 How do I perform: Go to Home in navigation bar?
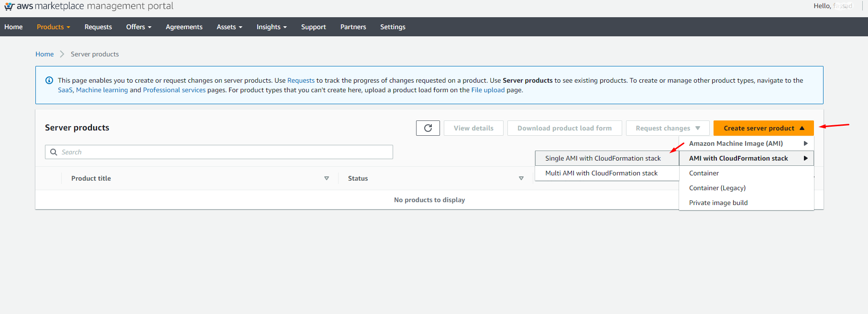13,27
